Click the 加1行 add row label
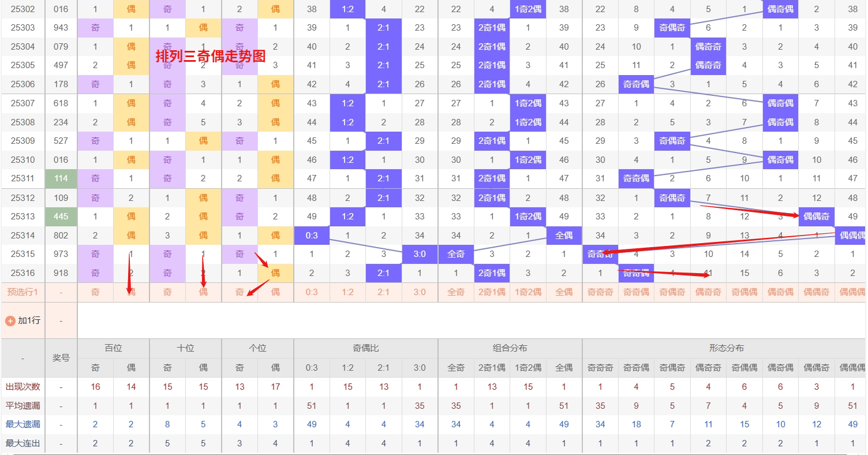Image resolution: width=868 pixels, height=455 pixels. click(x=29, y=320)
